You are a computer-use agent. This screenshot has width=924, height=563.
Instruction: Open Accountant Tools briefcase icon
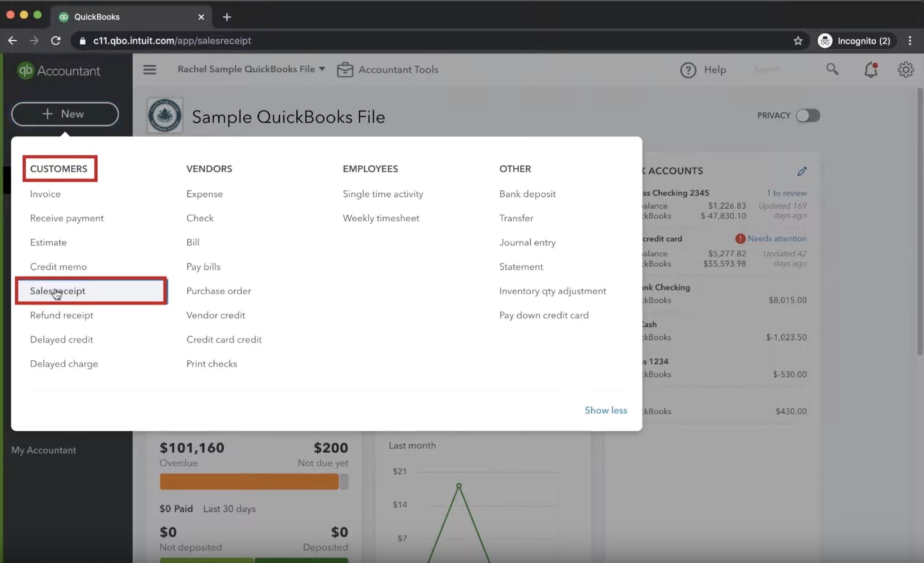345,69
